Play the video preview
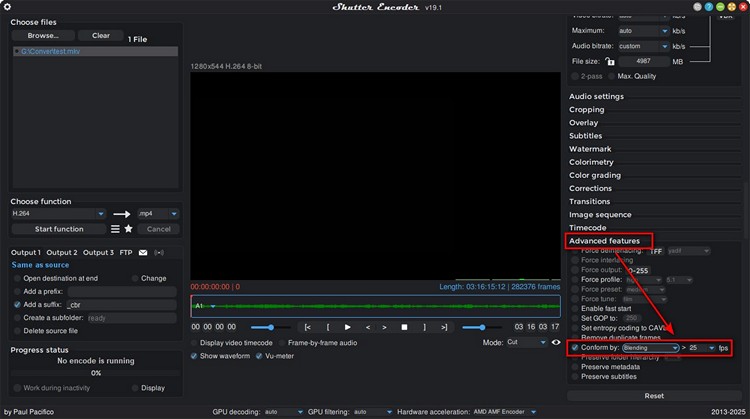This screenshot has height=419, width=750. (348, 327)
